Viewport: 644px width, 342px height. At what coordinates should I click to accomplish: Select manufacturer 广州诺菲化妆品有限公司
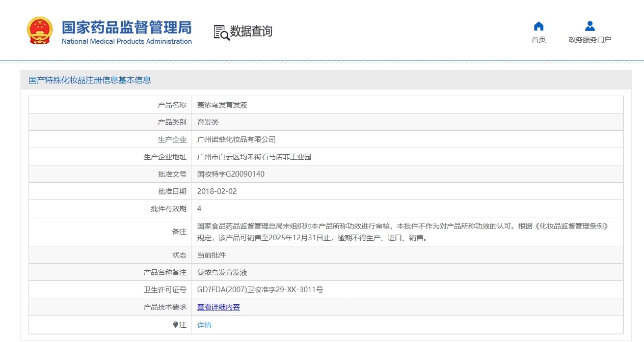coord(236,139)
